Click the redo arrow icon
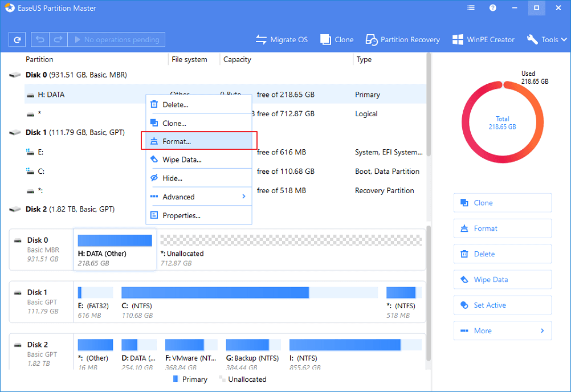This screenshot has height=392, width=571. click(x=58, y=39)
